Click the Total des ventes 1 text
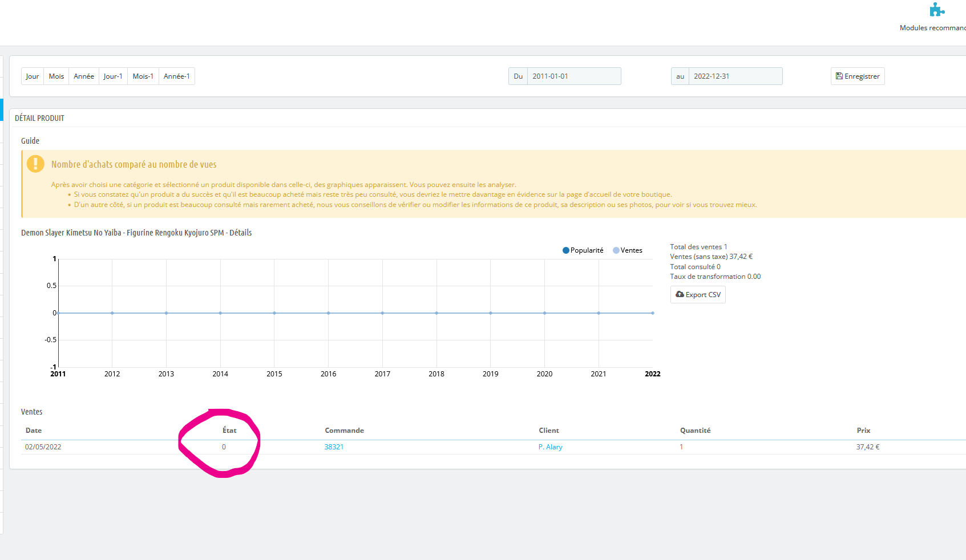This screenshot has width=966, height=560. 698,247
